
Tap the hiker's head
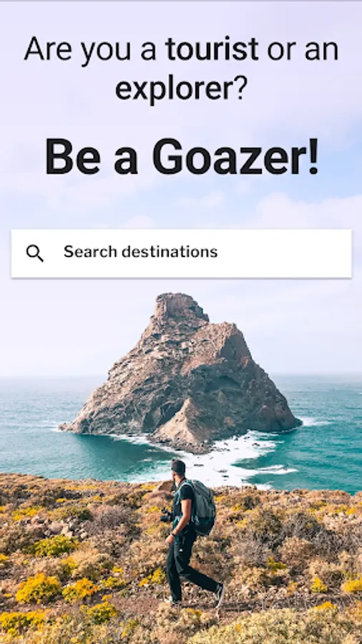click(x=179, y=469)
